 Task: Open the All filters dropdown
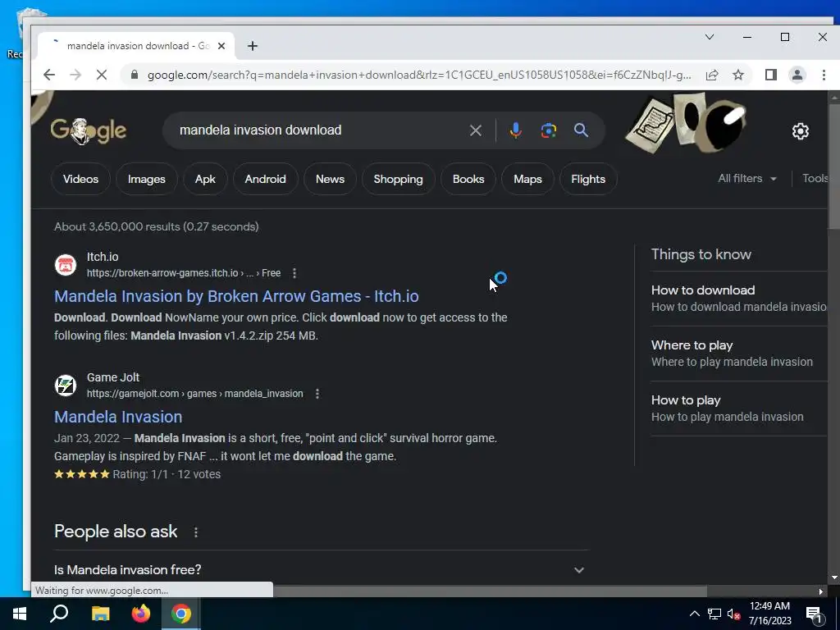[747, 178]
